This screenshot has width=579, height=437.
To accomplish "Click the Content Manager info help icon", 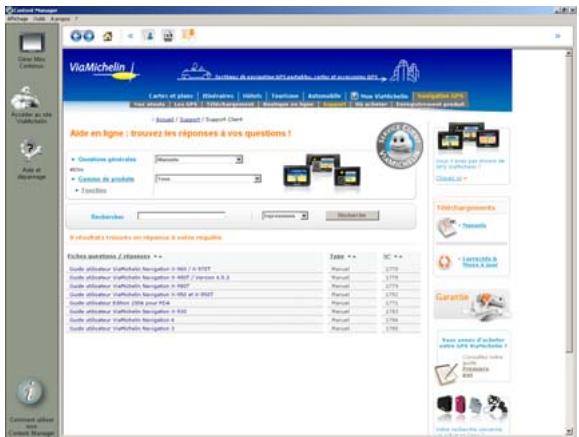I will point(30,392).
